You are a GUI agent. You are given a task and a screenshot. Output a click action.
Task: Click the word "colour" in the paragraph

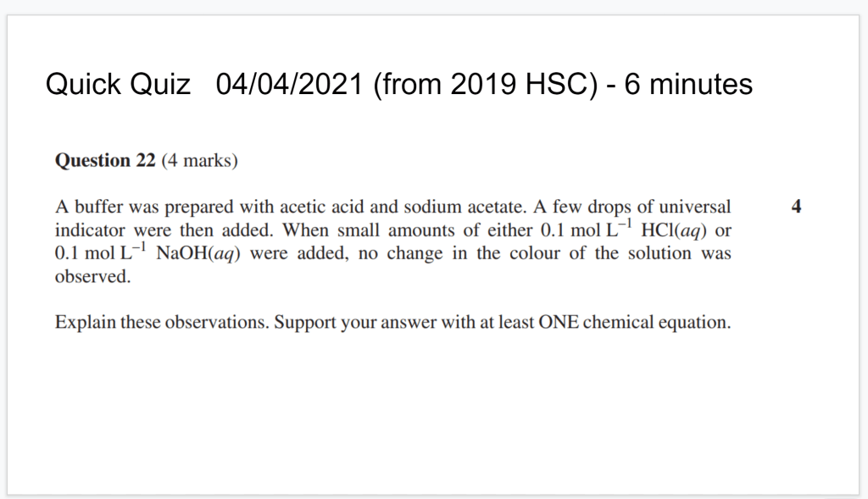tap(533, 254)
